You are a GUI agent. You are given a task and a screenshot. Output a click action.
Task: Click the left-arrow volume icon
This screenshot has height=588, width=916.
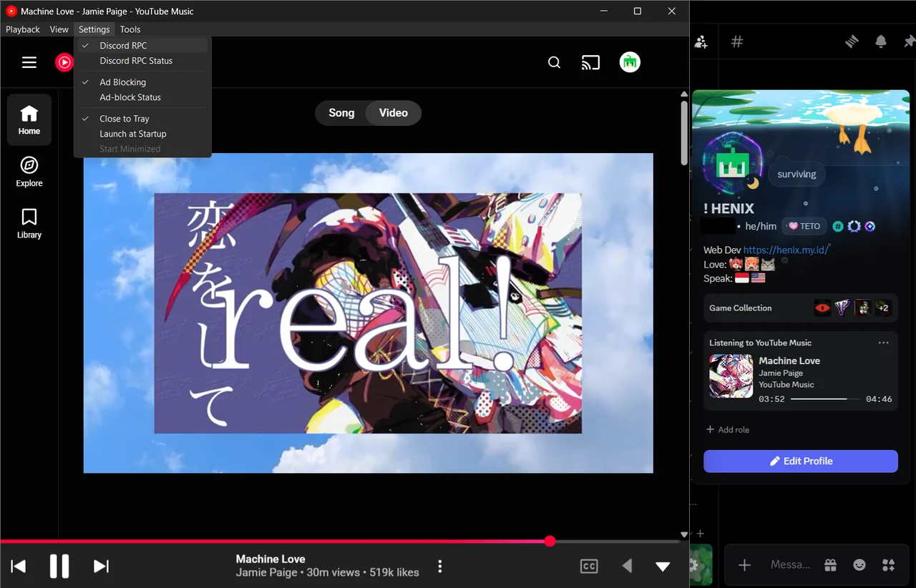627,567
